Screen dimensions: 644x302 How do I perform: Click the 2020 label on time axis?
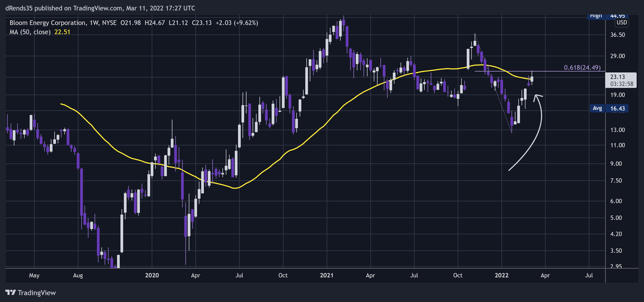(x=152, y=275)
